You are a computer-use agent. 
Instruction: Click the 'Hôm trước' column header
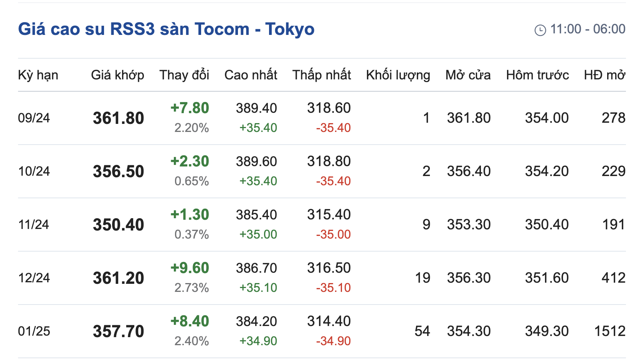[537, 75]
